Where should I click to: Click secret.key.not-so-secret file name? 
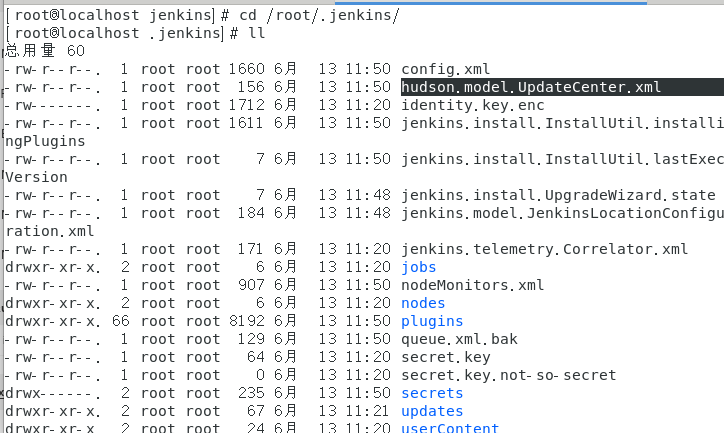[508, 375]
